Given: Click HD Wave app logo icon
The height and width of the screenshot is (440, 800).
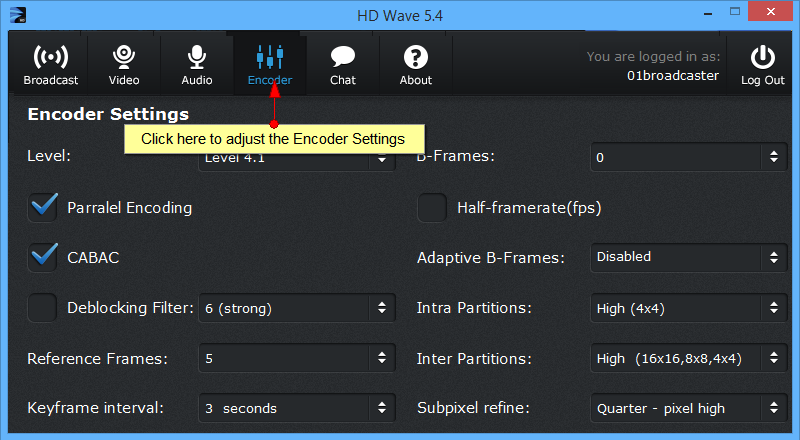Looking at the screenshot, I should 18,15.
